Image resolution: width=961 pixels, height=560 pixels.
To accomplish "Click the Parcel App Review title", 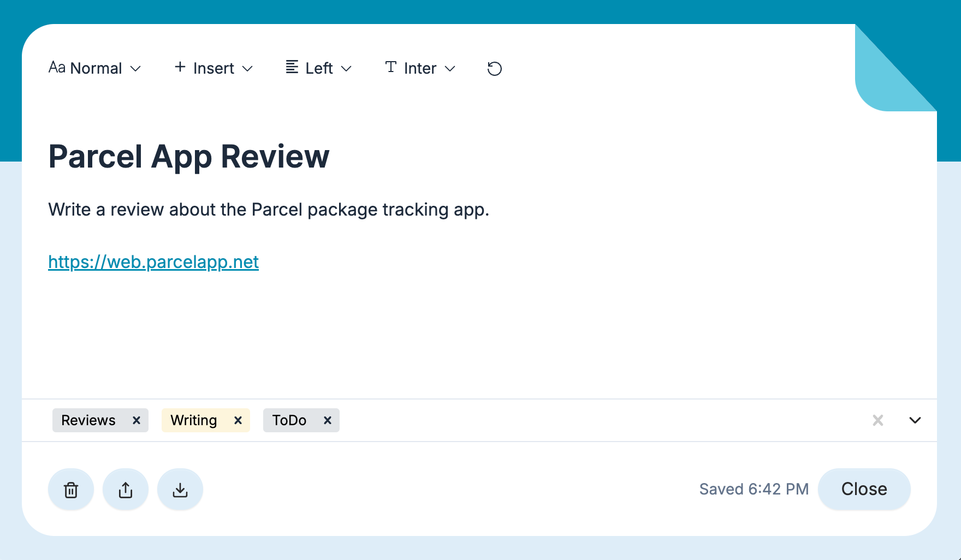I will [189, 157].
